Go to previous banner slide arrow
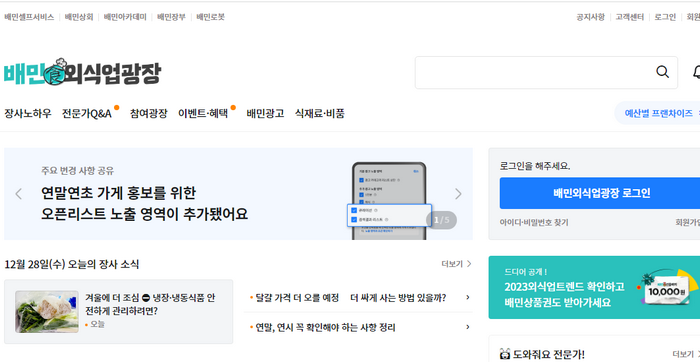 18,194
